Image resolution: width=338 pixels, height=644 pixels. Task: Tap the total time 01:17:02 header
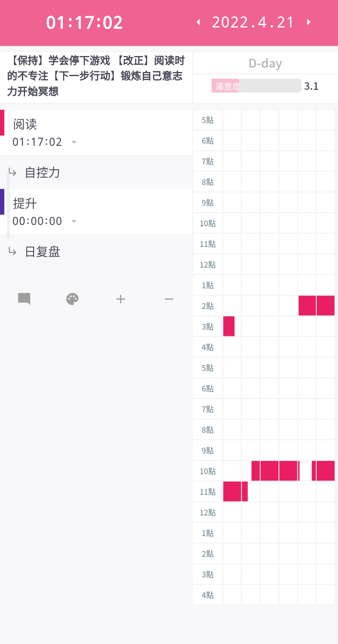[x=84, y=23]
